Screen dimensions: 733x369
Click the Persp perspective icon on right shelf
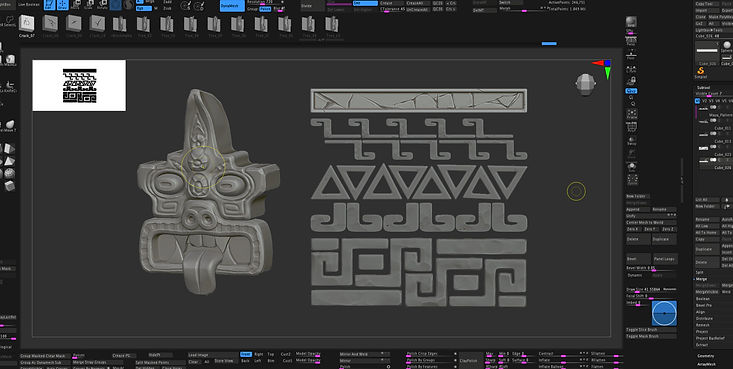point(631,40)
